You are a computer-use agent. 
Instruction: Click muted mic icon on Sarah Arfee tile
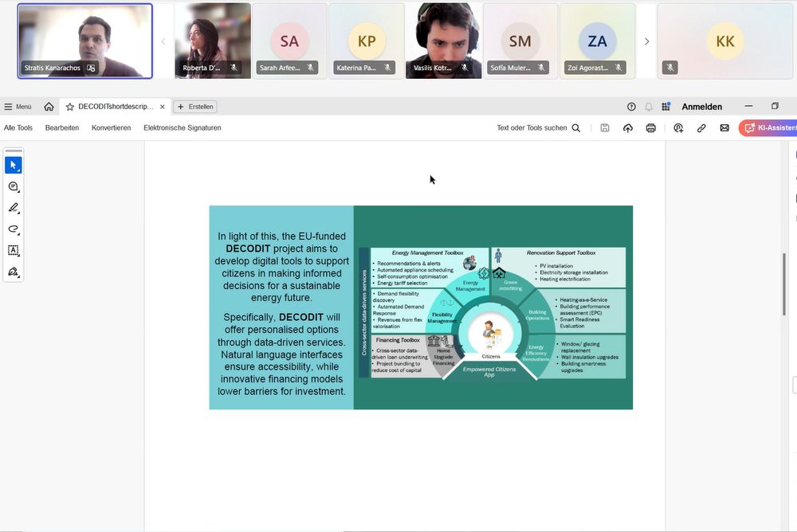coord(310,68)
